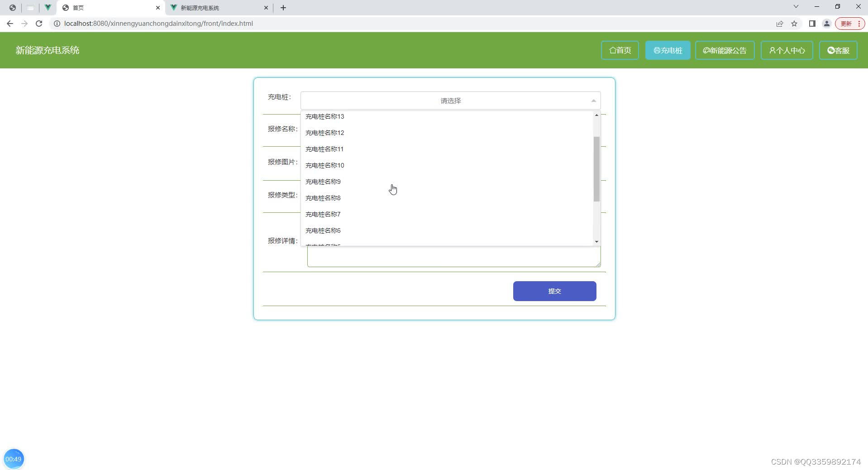
Task: Restore down the browser window
Action: click(x=838, y=6)
